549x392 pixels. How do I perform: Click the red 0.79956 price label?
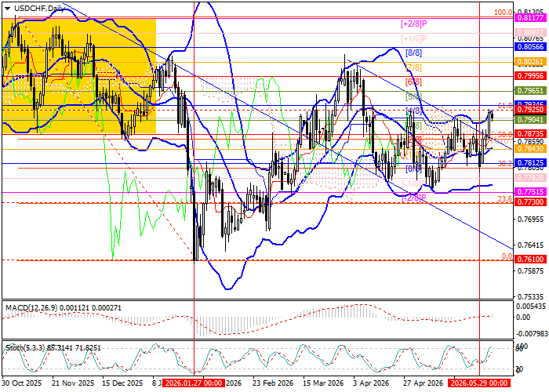(x=532, y=76)
